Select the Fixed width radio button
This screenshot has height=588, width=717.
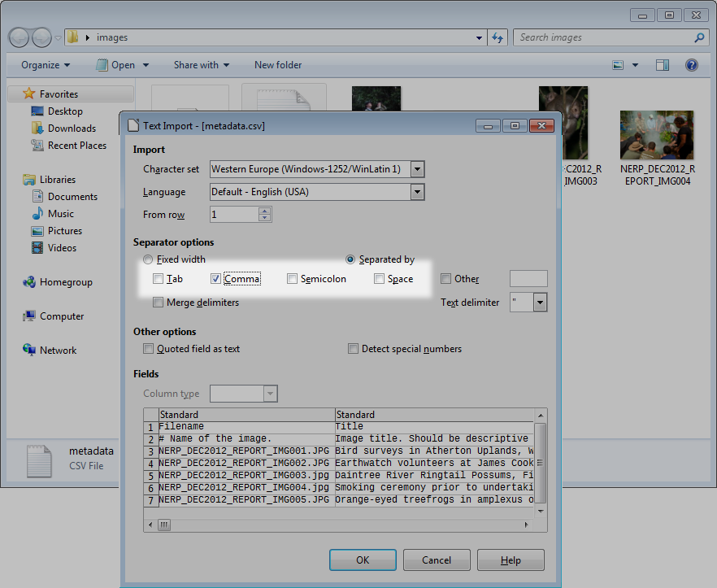(148, 259)
